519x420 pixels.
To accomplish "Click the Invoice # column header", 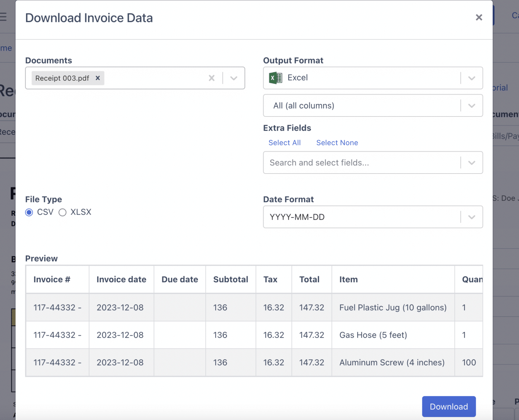I will tap(52, 279).
